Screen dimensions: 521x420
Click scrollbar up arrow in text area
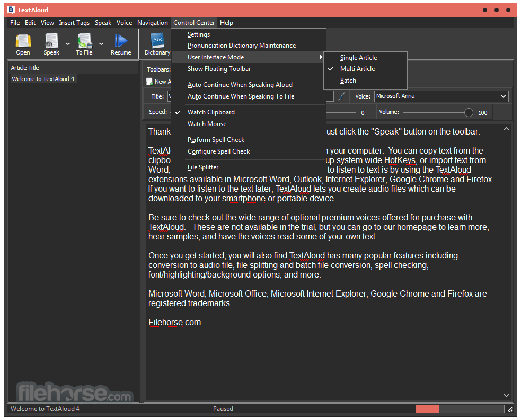pos(506,129)
